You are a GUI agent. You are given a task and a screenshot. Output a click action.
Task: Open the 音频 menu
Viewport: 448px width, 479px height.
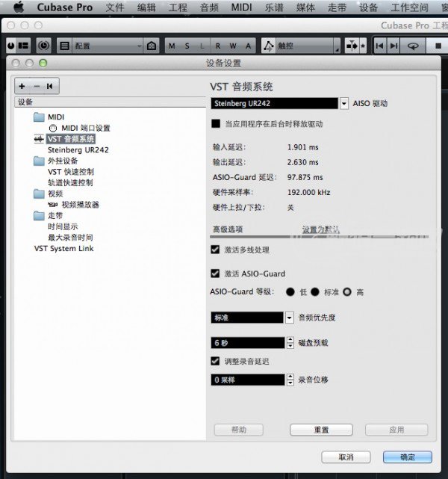(x=209, y=7)
